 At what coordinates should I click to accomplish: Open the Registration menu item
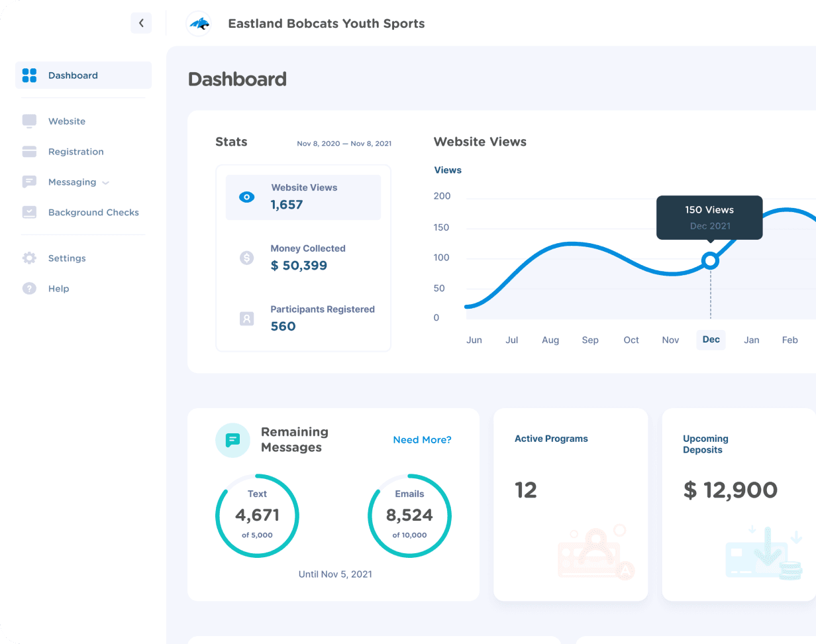(76, 152)
